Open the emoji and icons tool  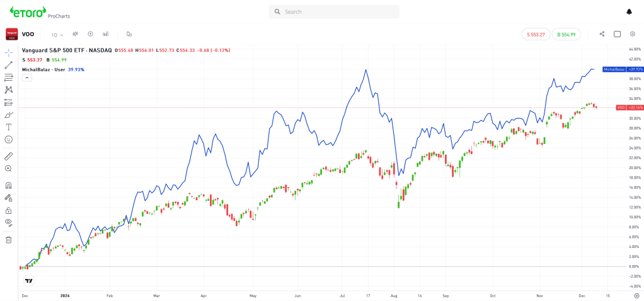click(x=9, y=139)
